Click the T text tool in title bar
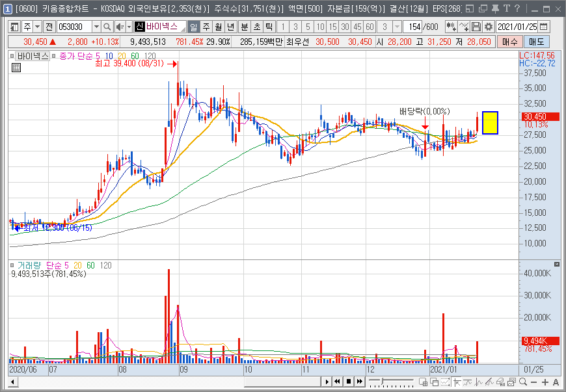The width and height of the screenshot is (566, 392). tap(506, 8)
